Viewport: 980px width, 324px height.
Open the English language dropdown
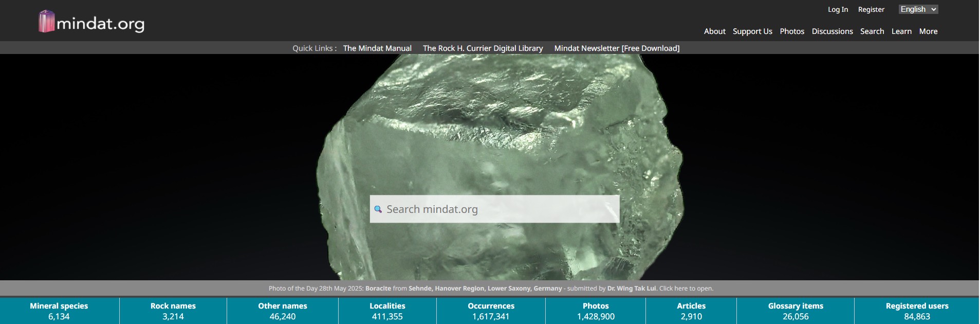(x=918, y=9)
